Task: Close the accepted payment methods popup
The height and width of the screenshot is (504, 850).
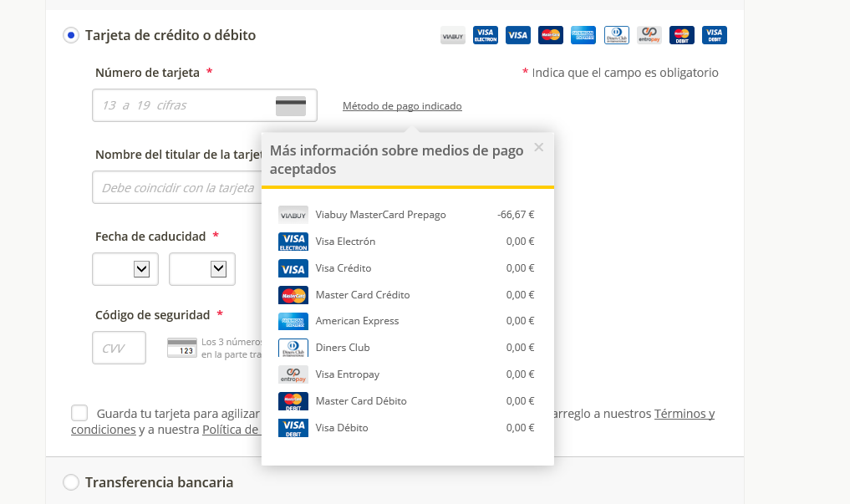Action: (x=538, y=147)
